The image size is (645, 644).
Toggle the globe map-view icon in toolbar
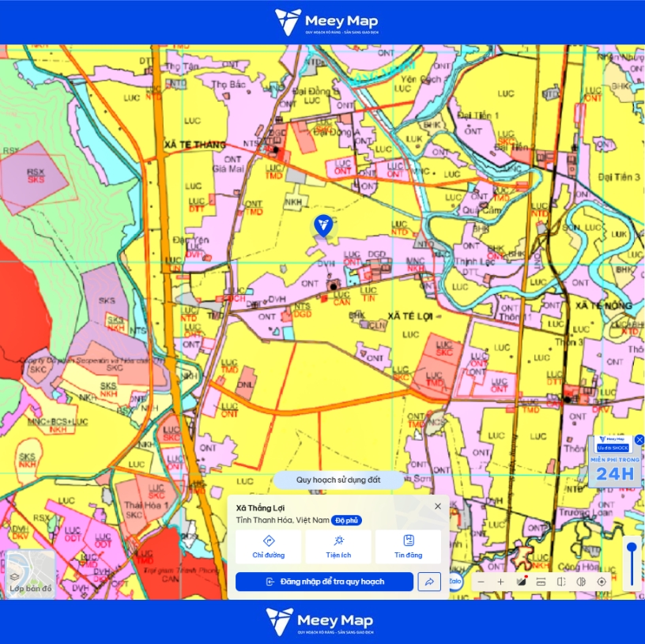[581, 582]
